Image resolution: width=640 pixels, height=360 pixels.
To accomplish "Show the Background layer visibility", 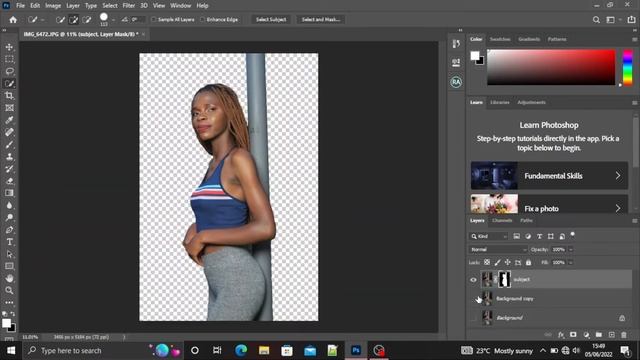I will pos(473,318).
